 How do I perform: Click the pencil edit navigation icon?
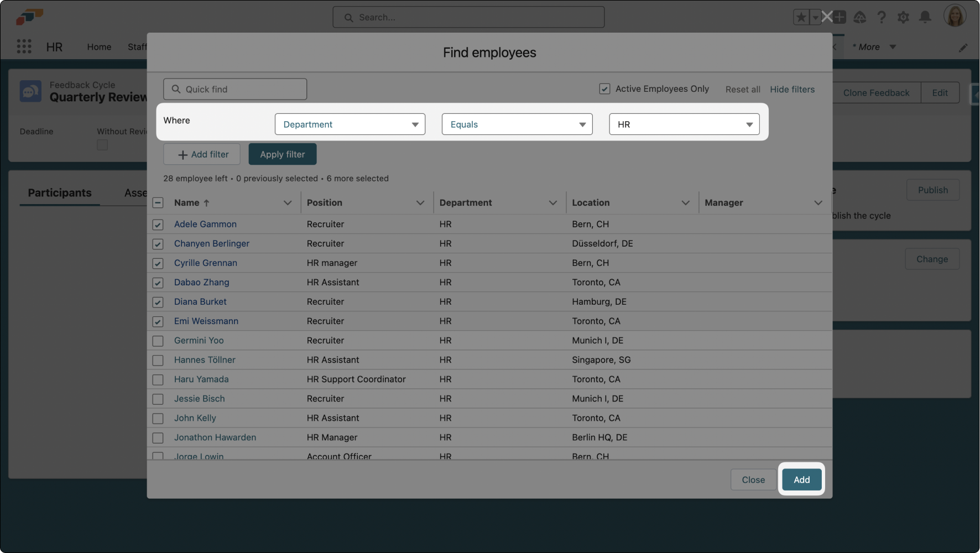(963, 48)
